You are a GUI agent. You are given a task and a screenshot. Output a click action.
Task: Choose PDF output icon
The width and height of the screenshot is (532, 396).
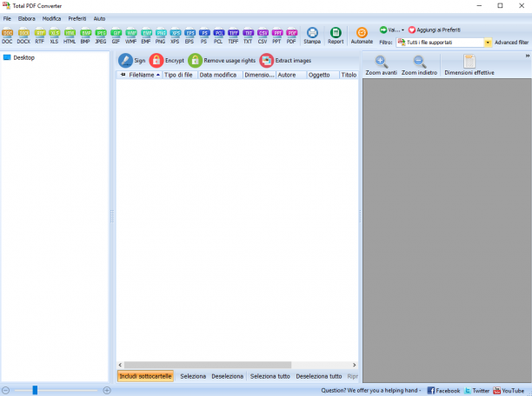[291, 36]
